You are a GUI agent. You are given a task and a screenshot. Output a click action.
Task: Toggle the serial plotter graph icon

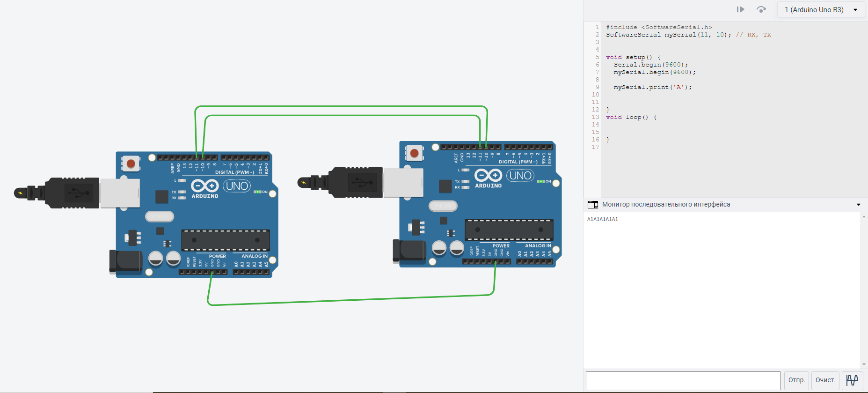(x=852, y=380)
